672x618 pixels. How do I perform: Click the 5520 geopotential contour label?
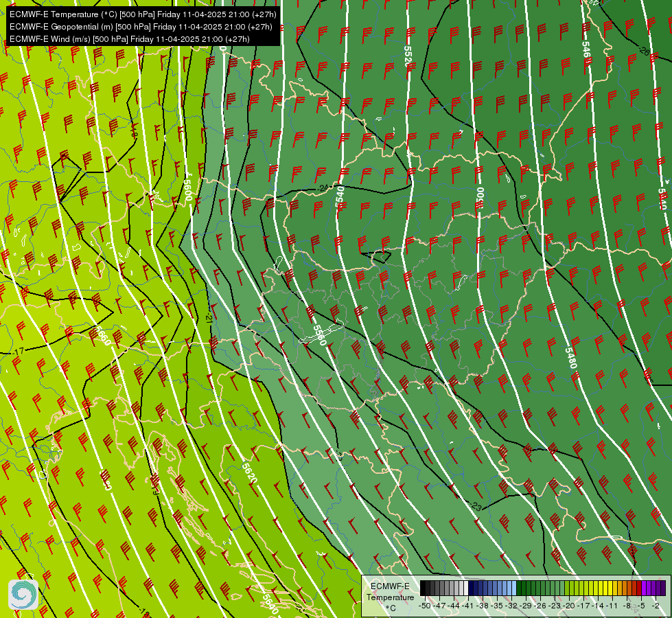pos(408,56)
